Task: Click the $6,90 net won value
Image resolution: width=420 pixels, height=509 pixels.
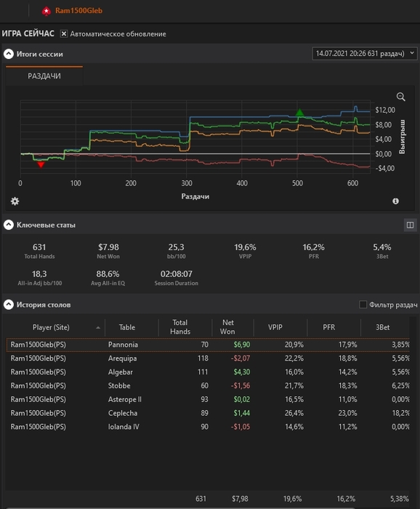Action: 242,345
